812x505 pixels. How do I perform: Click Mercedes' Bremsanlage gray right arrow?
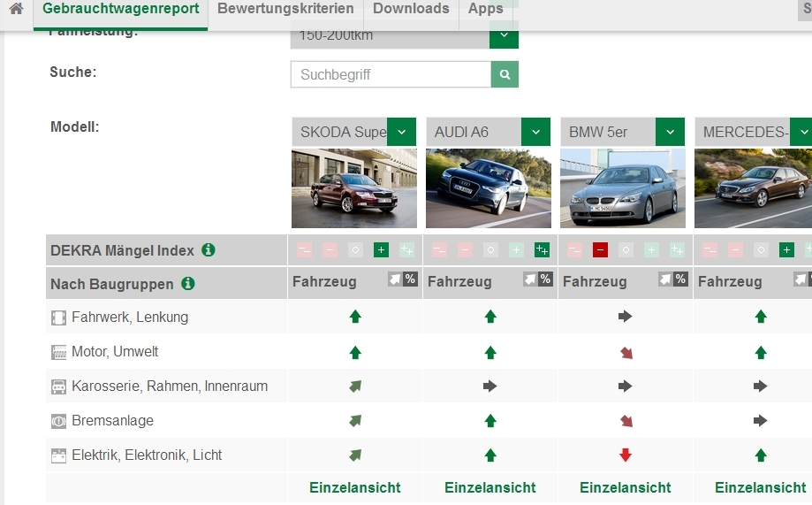760,420
